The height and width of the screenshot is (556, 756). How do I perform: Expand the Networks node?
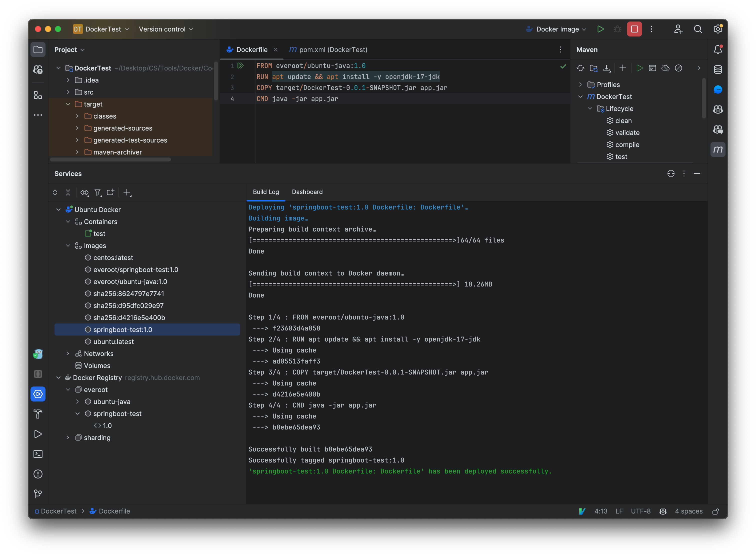[x=68, y=353]
